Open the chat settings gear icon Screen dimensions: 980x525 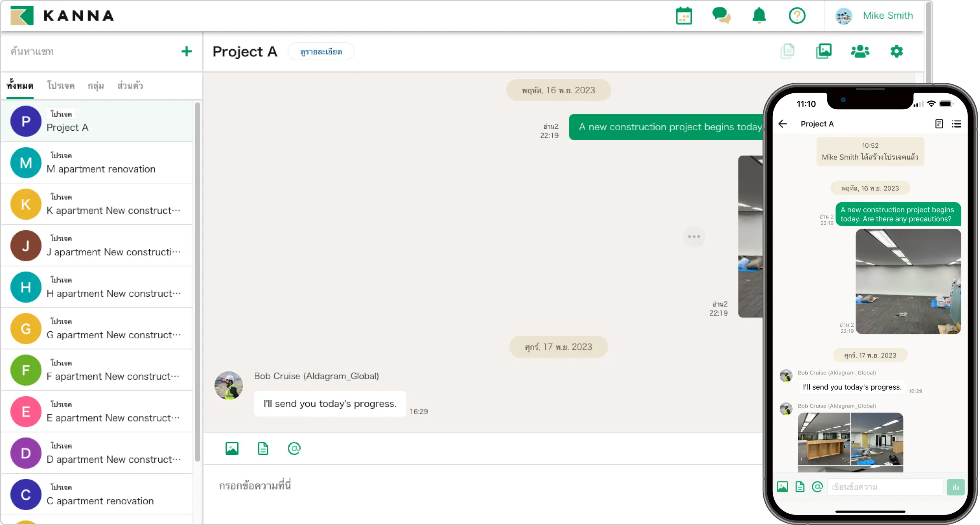coord(897,51)
